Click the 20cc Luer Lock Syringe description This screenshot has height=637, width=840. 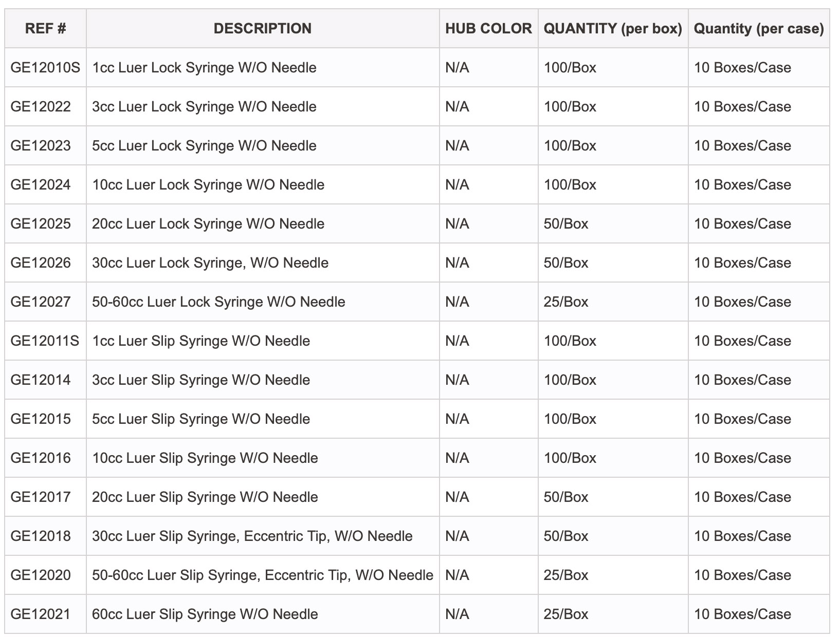pos(208,224)
